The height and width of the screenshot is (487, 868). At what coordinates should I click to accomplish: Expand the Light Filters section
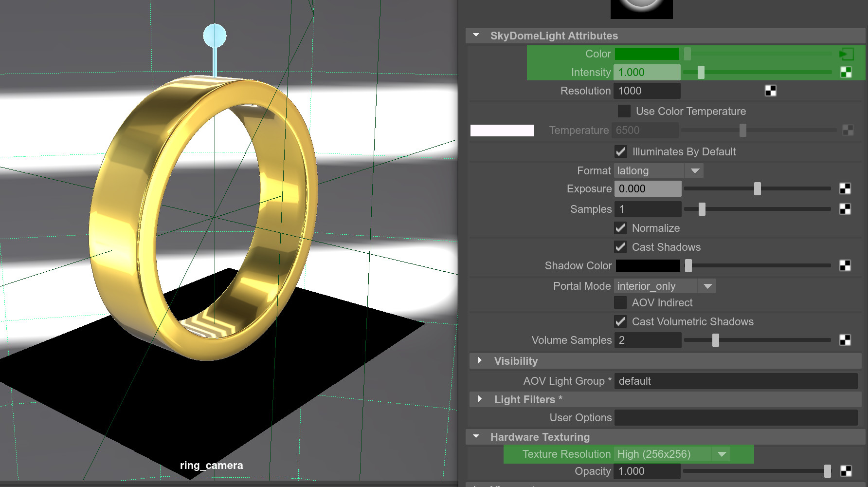pyautogui.click(x=480, y=399)
